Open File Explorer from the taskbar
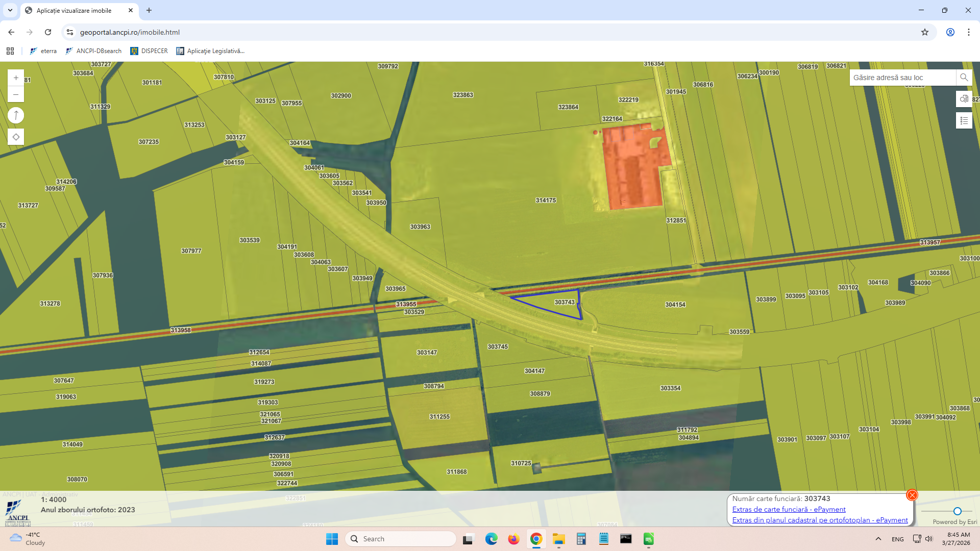 558,539
